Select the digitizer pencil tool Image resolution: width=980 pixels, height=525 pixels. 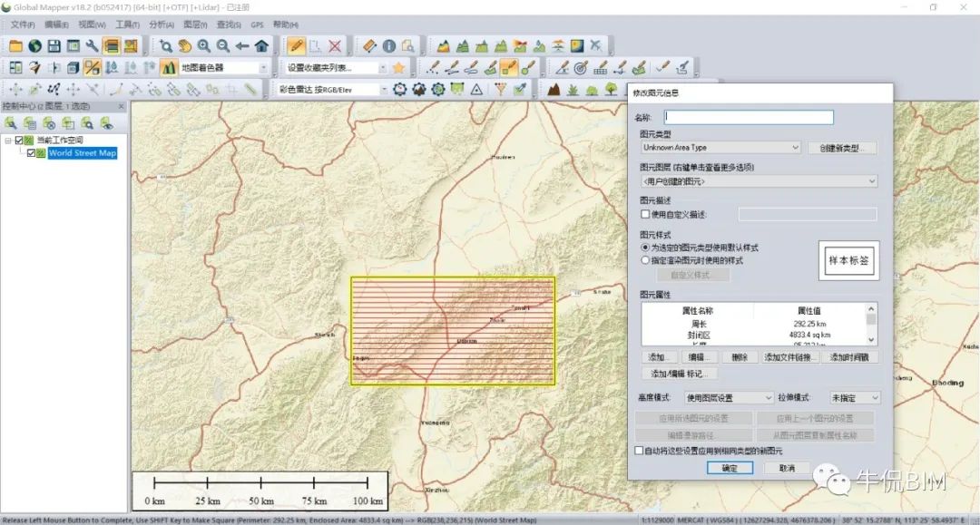pos(296,45)
